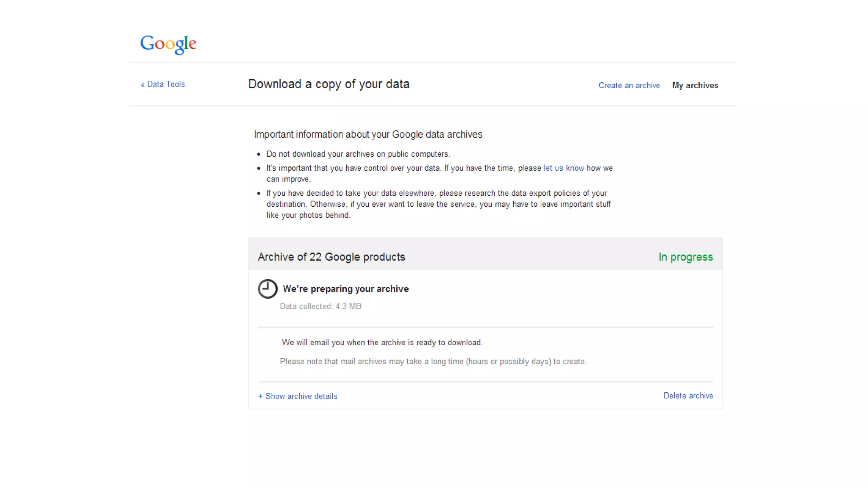Image resolution: width=868 pixels, height=488 pixels.
Task: Click the 'Archive of 22 Google products' header
Action: 331,257
